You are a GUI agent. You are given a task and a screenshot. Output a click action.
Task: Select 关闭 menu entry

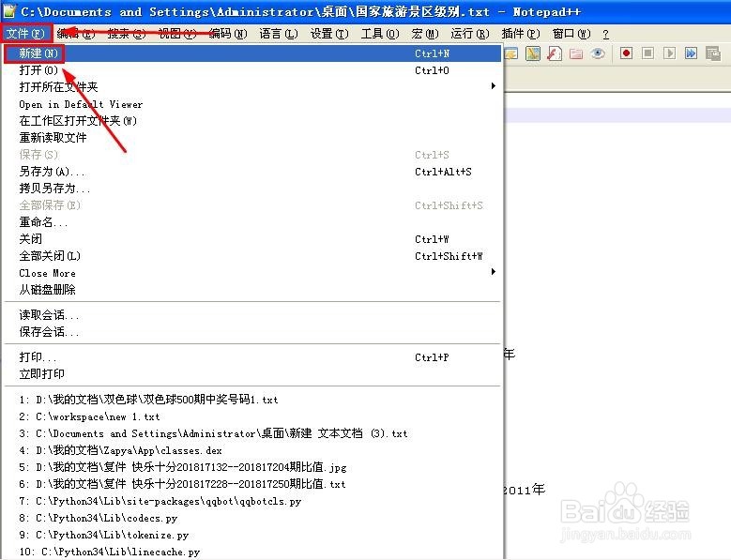point(252,239)
